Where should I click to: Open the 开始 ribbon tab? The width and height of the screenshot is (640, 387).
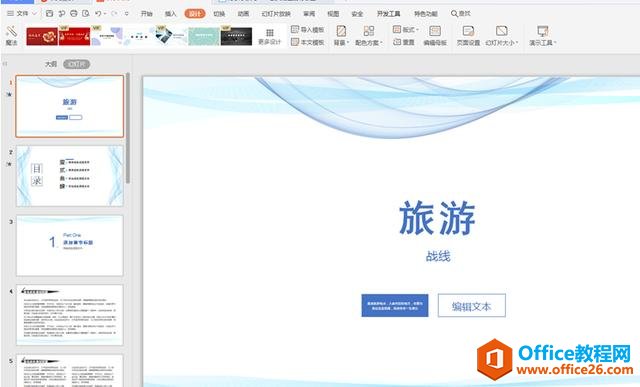pos(147,13)
